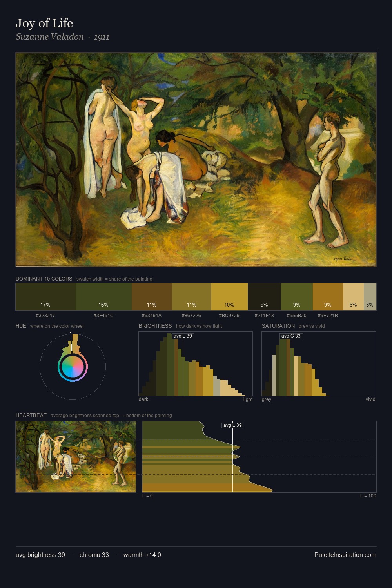Click the hex code #BC9729
The width and height of the screenshot is (392, 588).
click(x=229, y=316)
